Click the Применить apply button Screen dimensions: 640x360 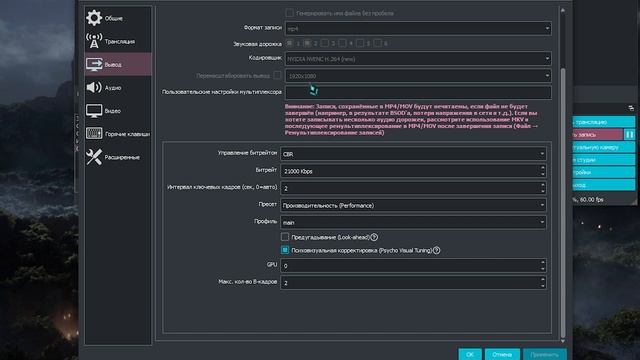[x=544, y=354]
